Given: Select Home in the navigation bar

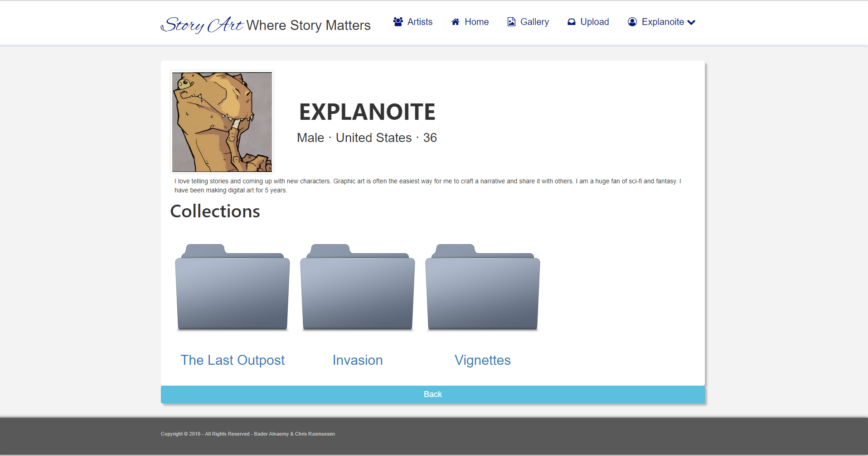Looking at the screenshot, I should (x=476, y=22).
